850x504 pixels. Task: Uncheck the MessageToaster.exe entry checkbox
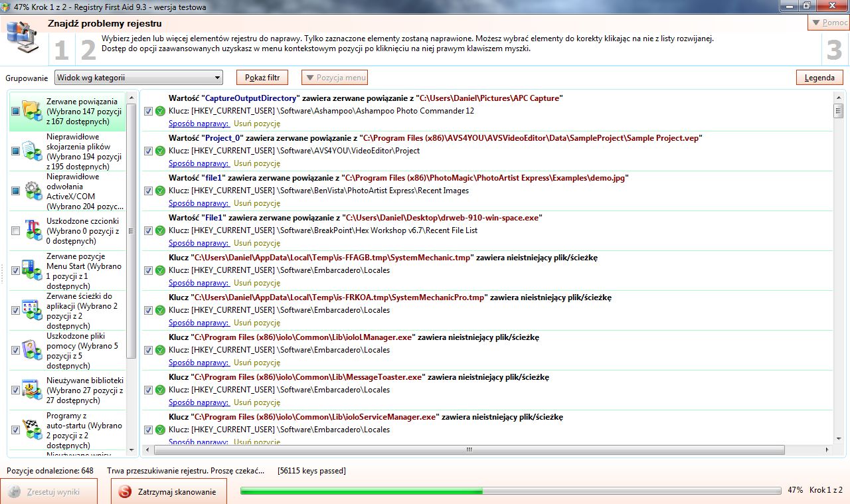point(149,390)
